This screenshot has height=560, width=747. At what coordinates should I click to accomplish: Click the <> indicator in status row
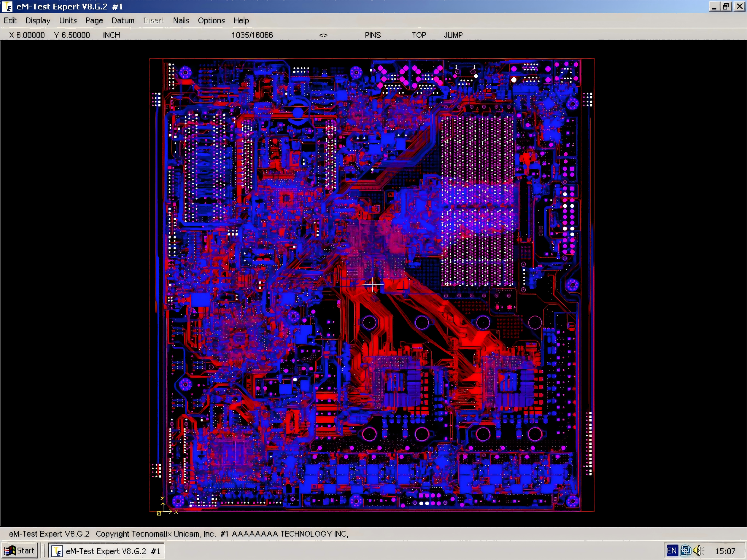324,35
